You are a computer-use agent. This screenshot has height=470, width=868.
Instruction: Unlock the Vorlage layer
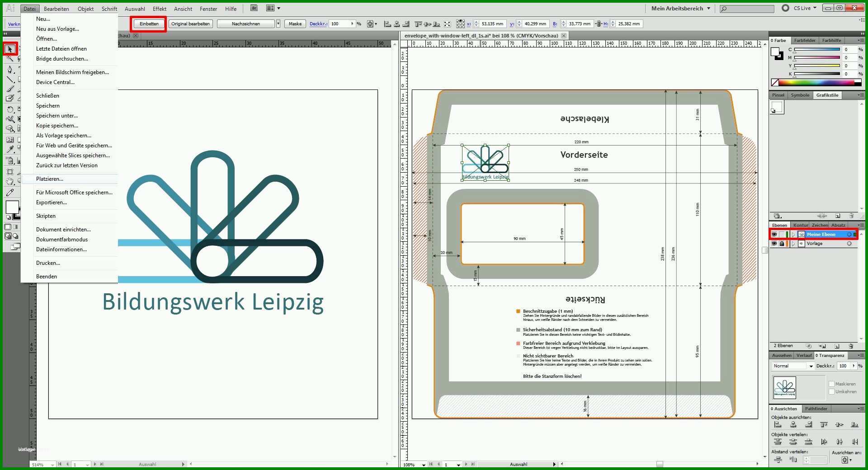782,244
